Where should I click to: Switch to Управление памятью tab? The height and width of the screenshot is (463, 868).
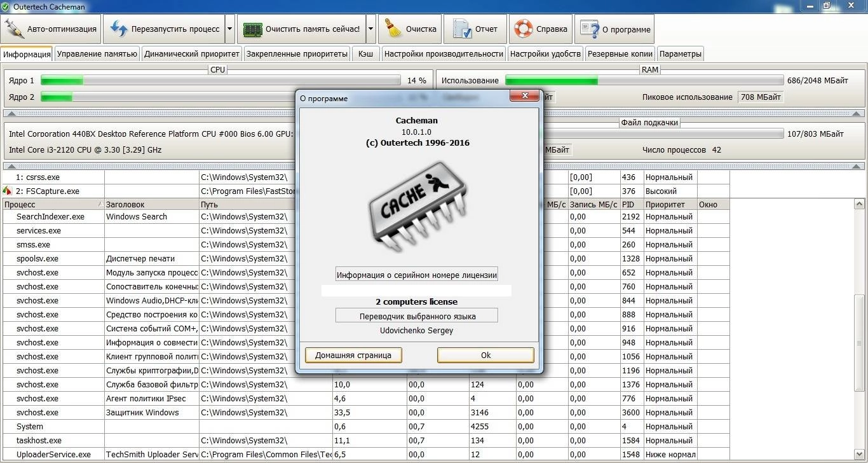97,54
